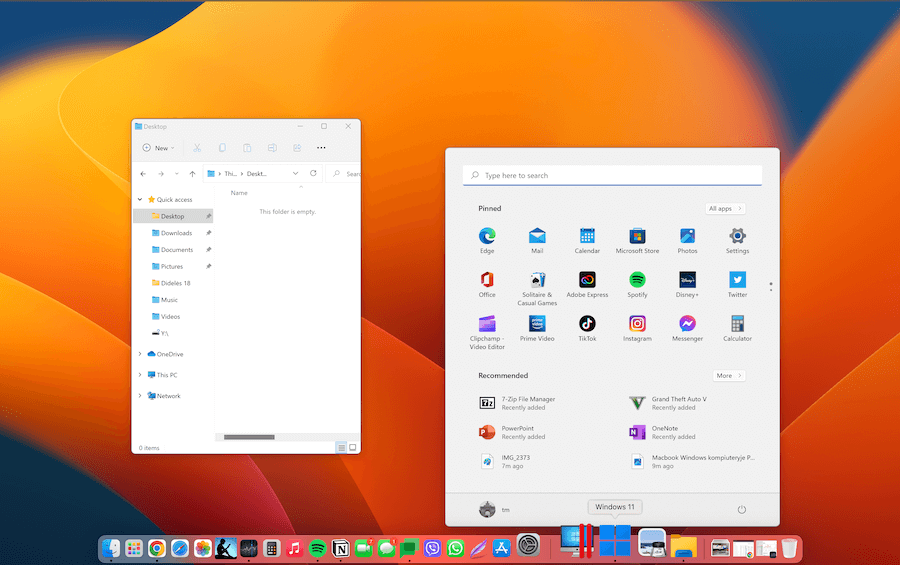Screen dimensions: 900x565
Task: Expand the Network tree node
Action: point(139,396)
